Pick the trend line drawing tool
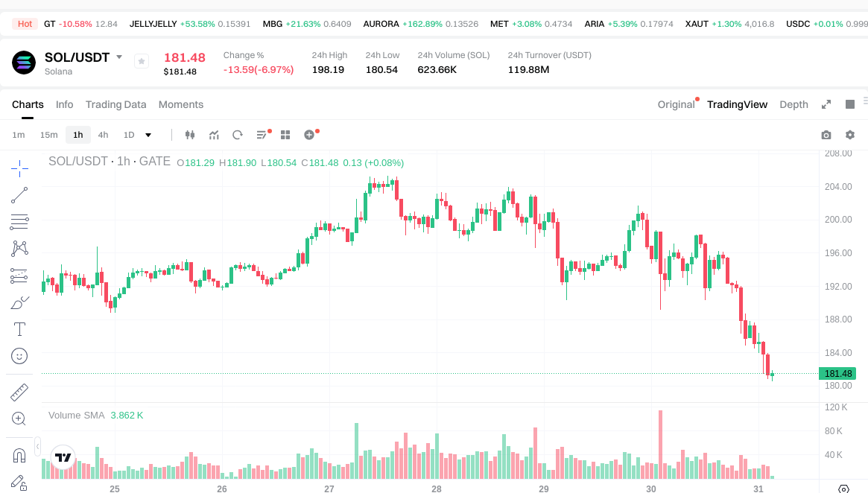This screenshot has height=493, width=868. [19, 195]
